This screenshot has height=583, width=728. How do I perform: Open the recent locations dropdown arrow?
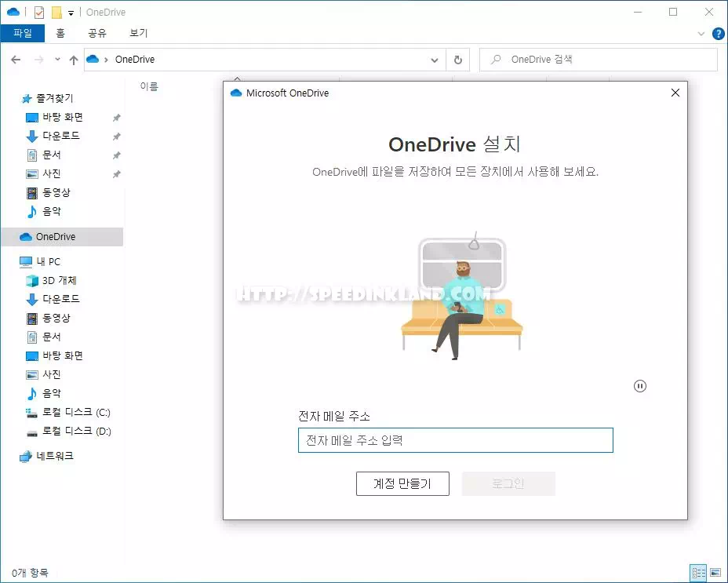57,60
